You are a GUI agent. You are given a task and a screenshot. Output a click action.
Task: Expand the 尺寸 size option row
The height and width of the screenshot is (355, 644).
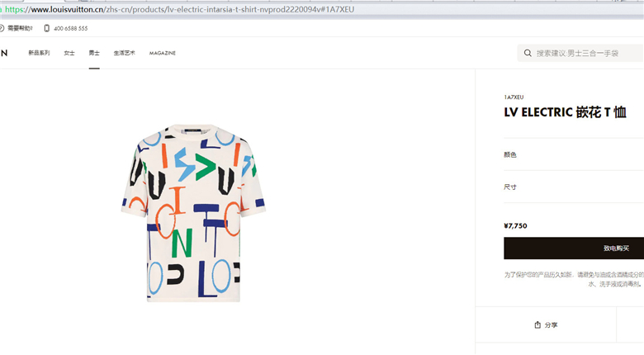(x=574, y=187)
